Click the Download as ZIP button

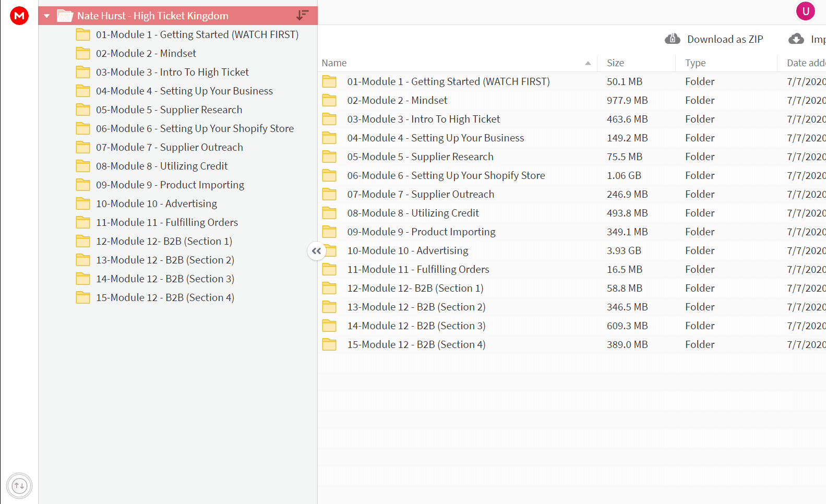click(714, 39)
